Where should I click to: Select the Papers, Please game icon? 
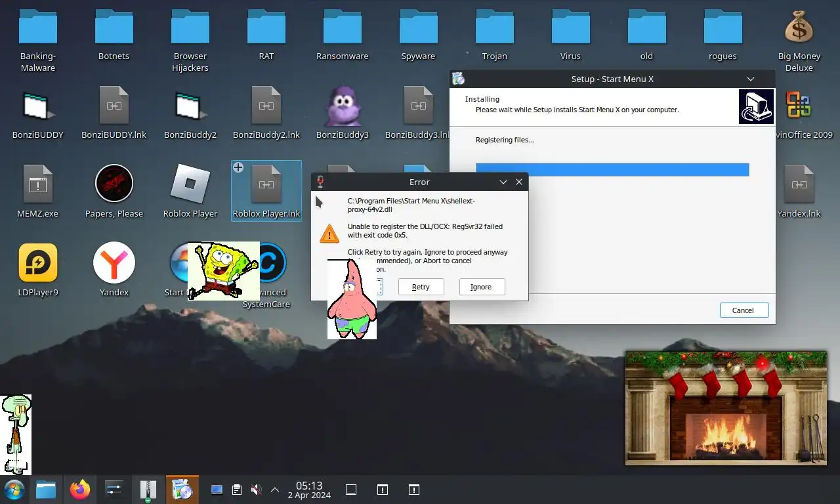click(114, 183)
